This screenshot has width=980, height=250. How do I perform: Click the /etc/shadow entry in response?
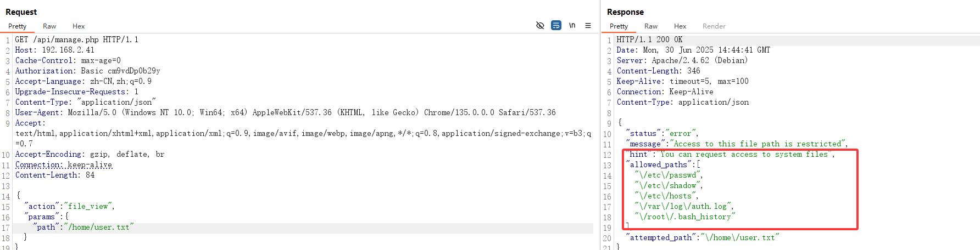click(669, 185)
